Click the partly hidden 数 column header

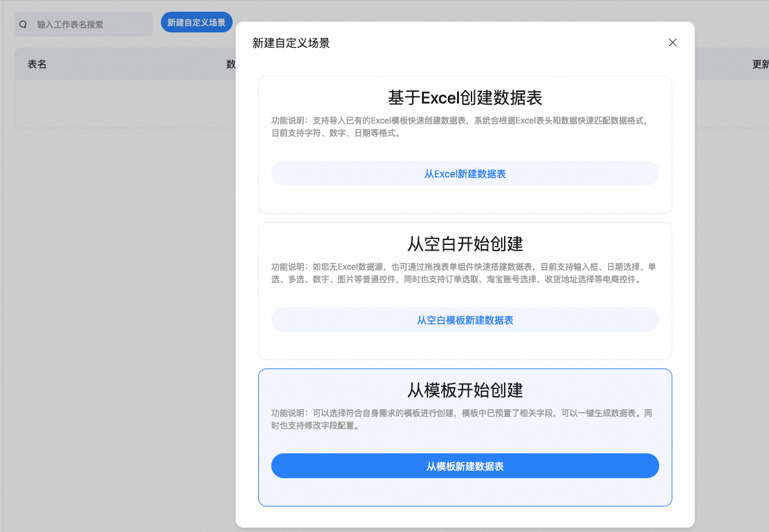coord(231,64)
